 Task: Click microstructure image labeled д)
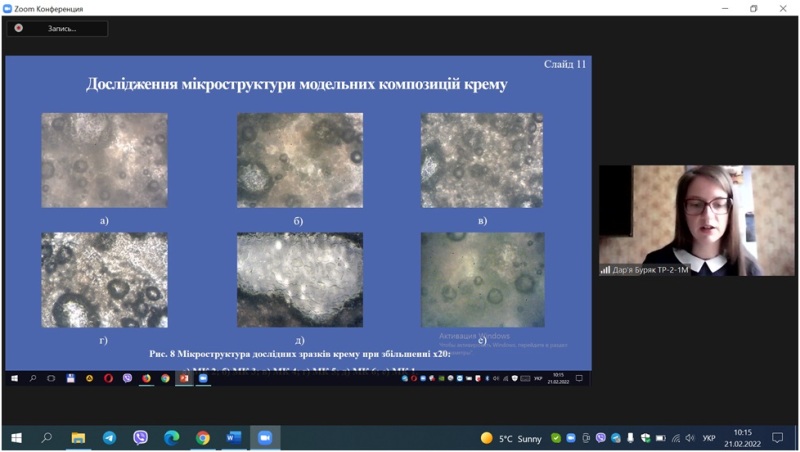coord(299,280)
